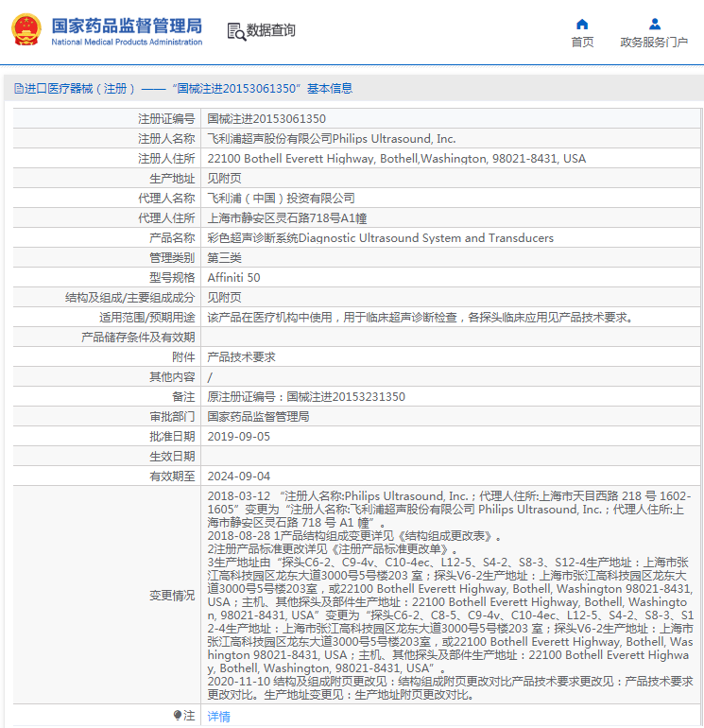This screenshot has height=728, width=704.
Task: Click the 数据查询 heading text
Action: (x=270, y=30)
